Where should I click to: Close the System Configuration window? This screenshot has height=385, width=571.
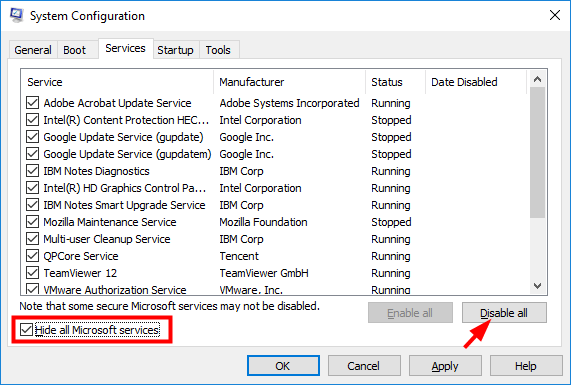[x=555, y=15]
